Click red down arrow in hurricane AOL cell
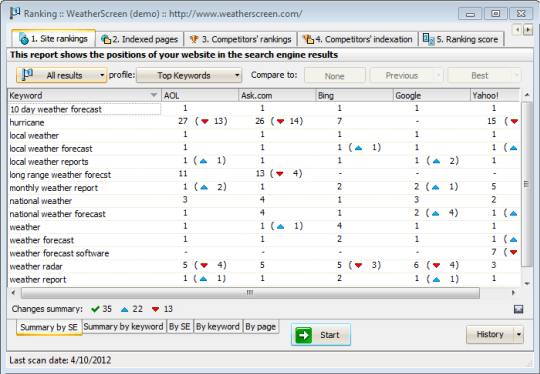 click(205, 121)
